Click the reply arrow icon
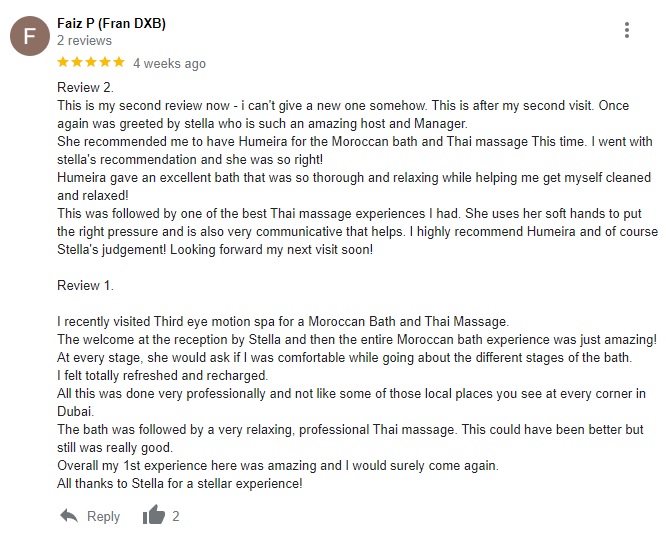 pyautogui.click(x=69, y=516)
